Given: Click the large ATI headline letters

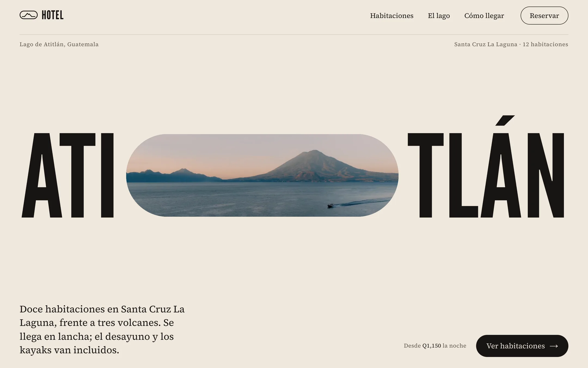Looking at the screenshot, I should coord(68,175).
